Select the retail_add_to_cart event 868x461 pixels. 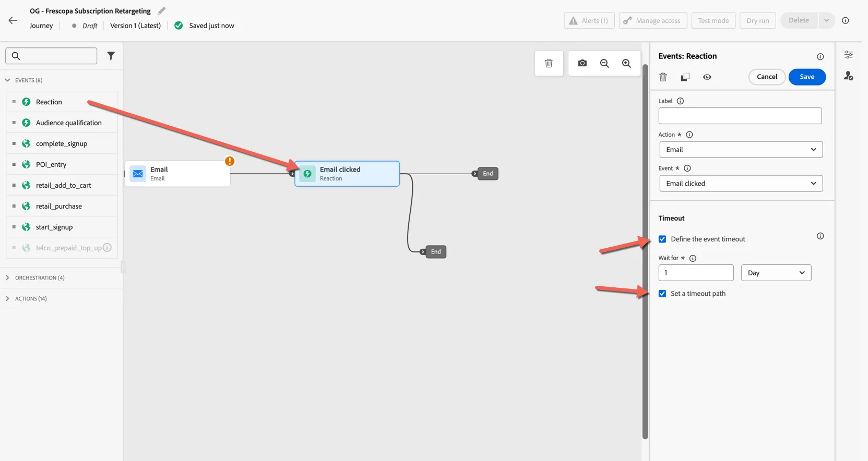pyautogui.click(x=62, y=185)
